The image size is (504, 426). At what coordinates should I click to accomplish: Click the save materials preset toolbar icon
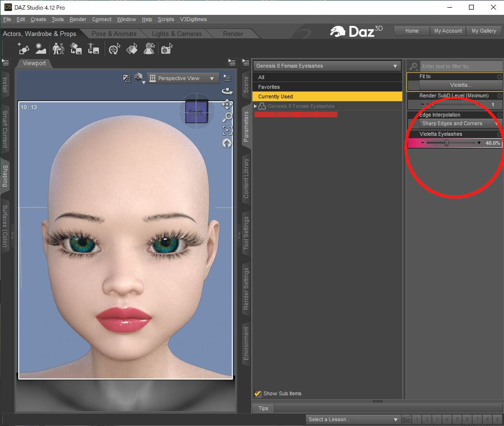click(76, 49)
